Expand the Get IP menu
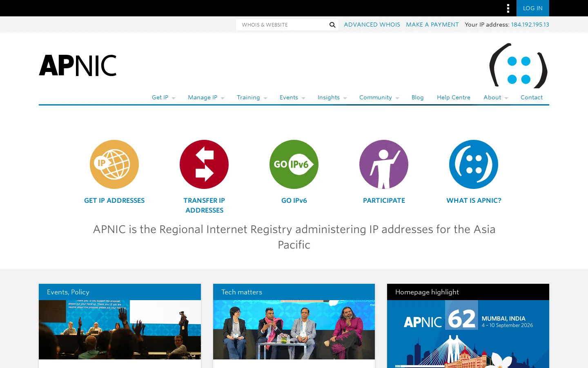Viewport: 588px width, 368px height. click(163, 97)
